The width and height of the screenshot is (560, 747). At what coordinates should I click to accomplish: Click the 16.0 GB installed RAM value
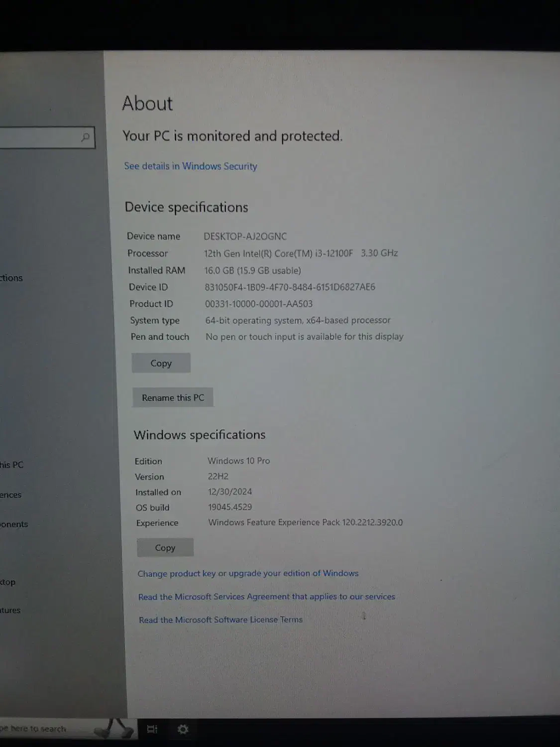(x=252, y=270)
